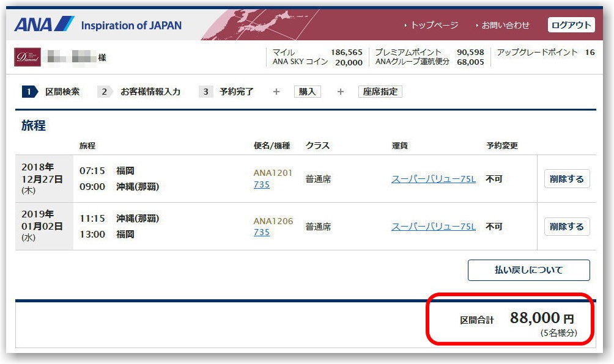Click the プレミアムポイント value 90,598
Screen dimensions: 614x364
tap(470, 53)
